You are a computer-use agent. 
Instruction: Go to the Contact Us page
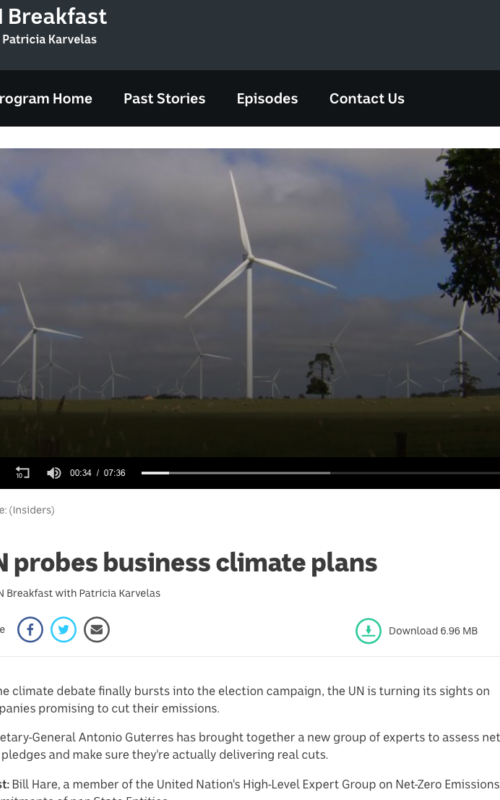pyautogui.click(x=367, y=98)
